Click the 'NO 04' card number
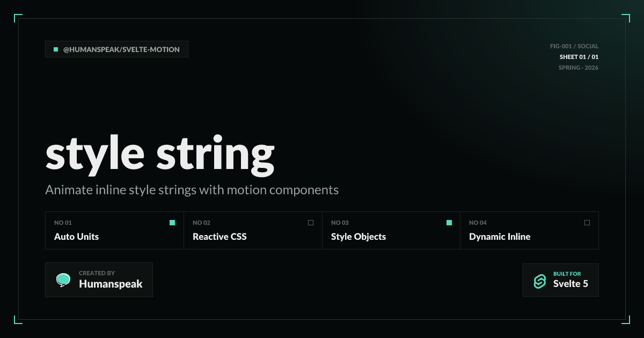The image size is (644, 338). pyautogui.click(x=478, y=223)
